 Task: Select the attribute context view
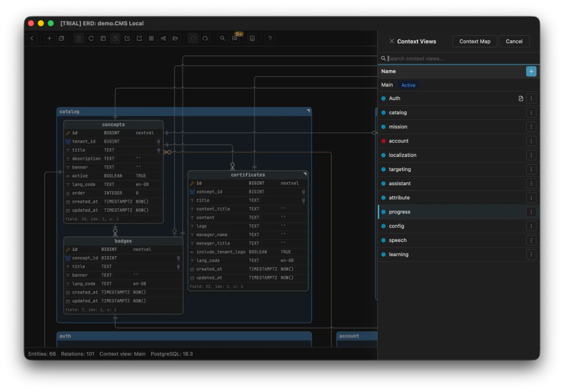pyautogui.click(x=459, y=198)
